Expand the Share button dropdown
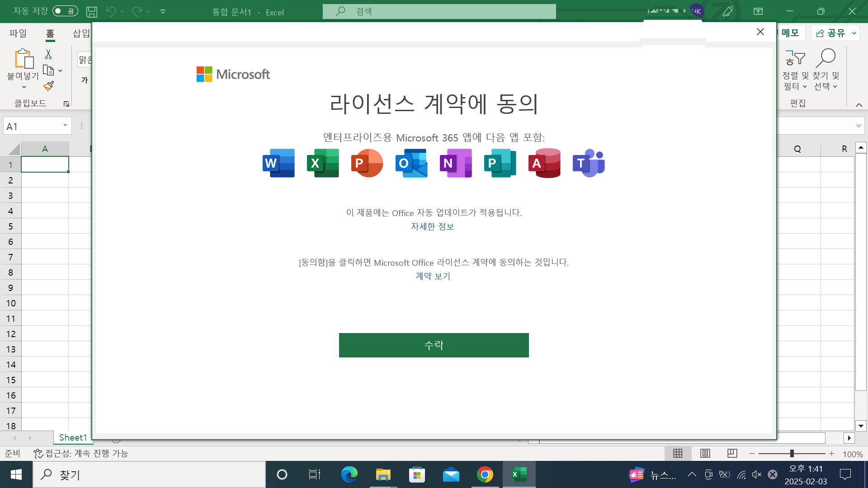 pos(854,33)
